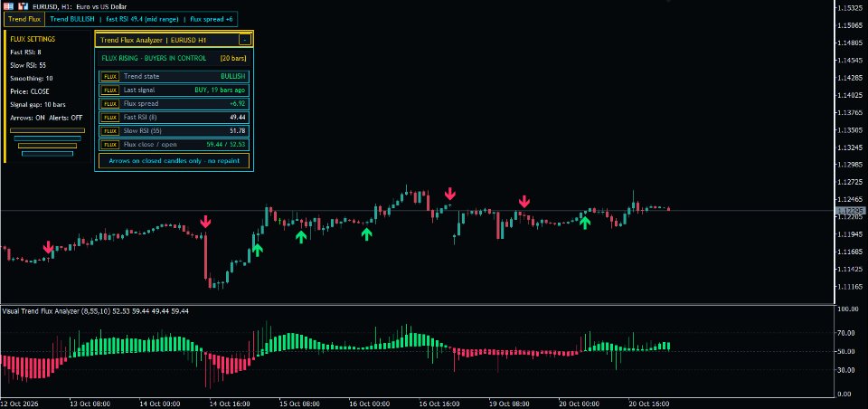Click green buy arrow after 14 Oct 16:00

pos(258,250)
